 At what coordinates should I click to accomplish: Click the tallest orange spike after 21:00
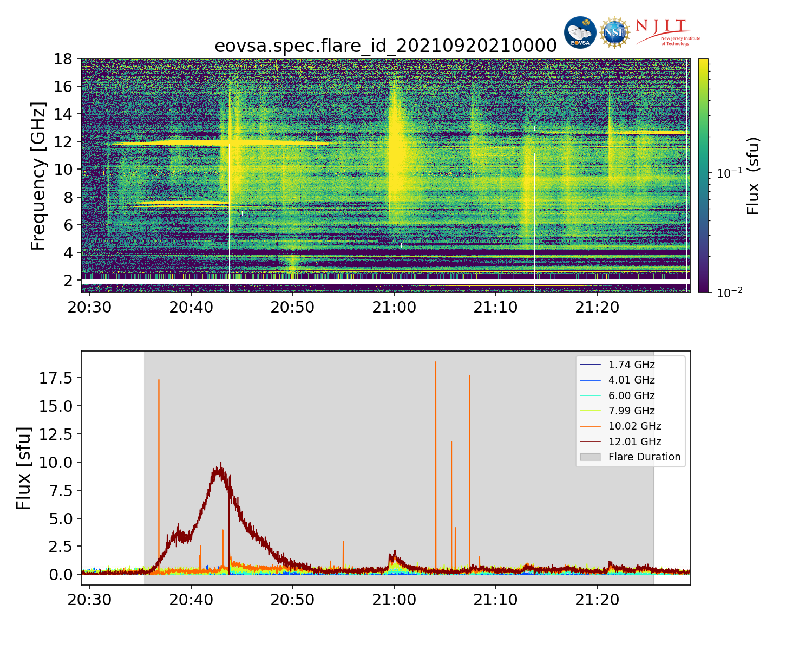point(436,363)
